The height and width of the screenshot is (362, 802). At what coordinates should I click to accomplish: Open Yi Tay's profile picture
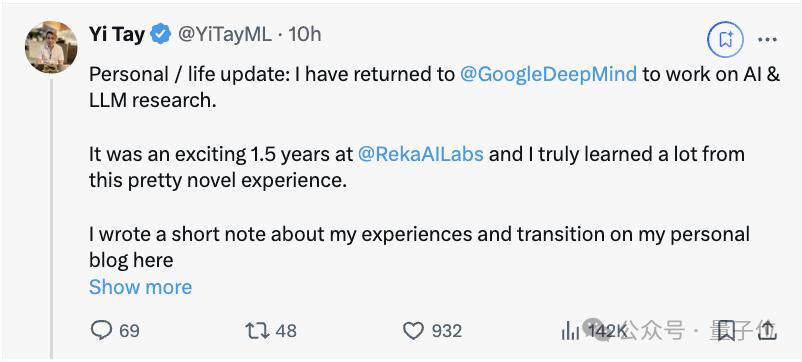(51, 47)
